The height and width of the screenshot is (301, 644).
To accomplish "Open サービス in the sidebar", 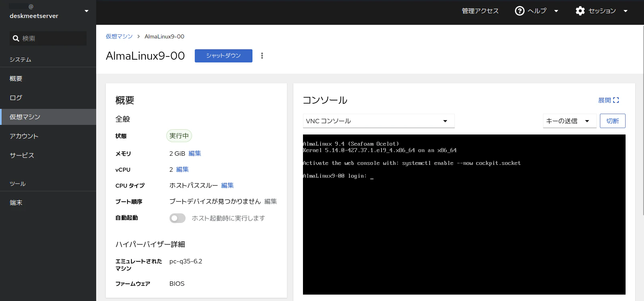I will click(x=48, y=155).
